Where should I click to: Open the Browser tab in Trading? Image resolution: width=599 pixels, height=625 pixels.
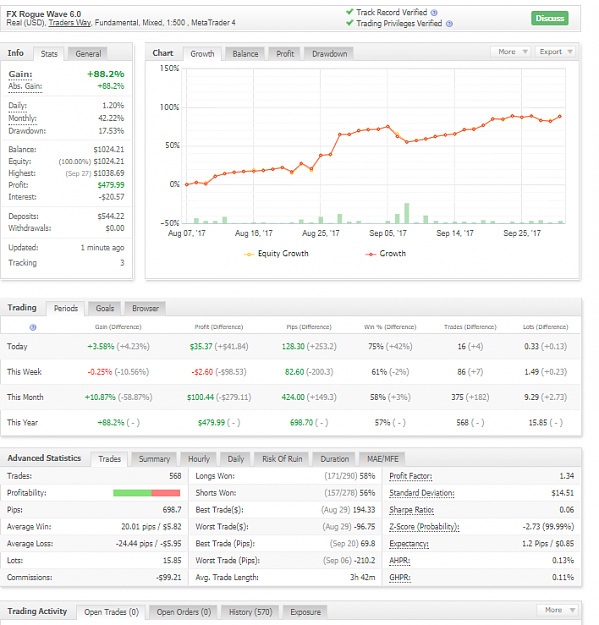[145, 308]
